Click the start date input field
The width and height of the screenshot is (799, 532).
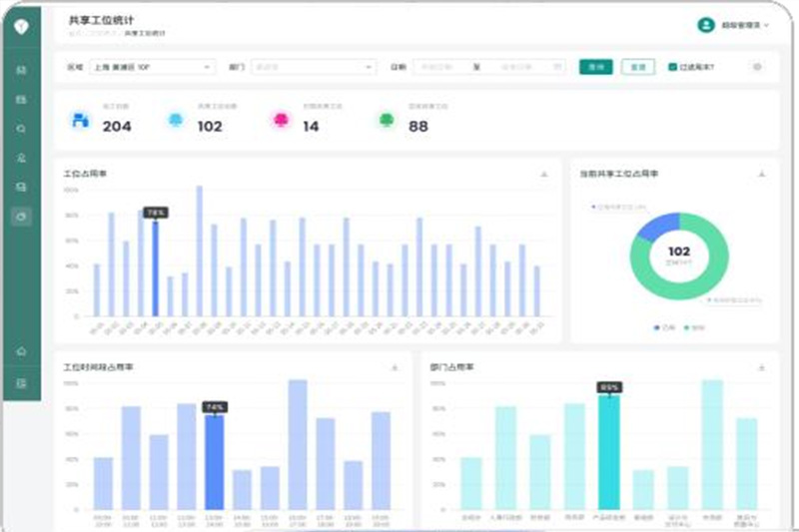coord(440,67)
